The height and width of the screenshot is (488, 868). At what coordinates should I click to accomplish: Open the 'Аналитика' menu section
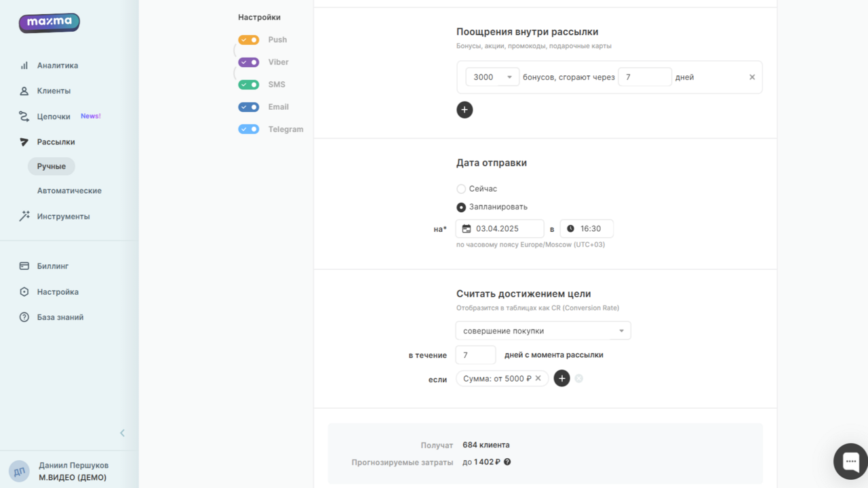click(x=58, y=66)
